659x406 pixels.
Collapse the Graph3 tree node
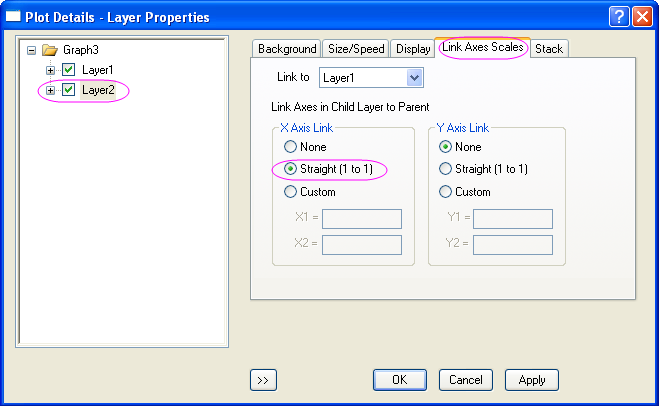click(x=33, y=49)
